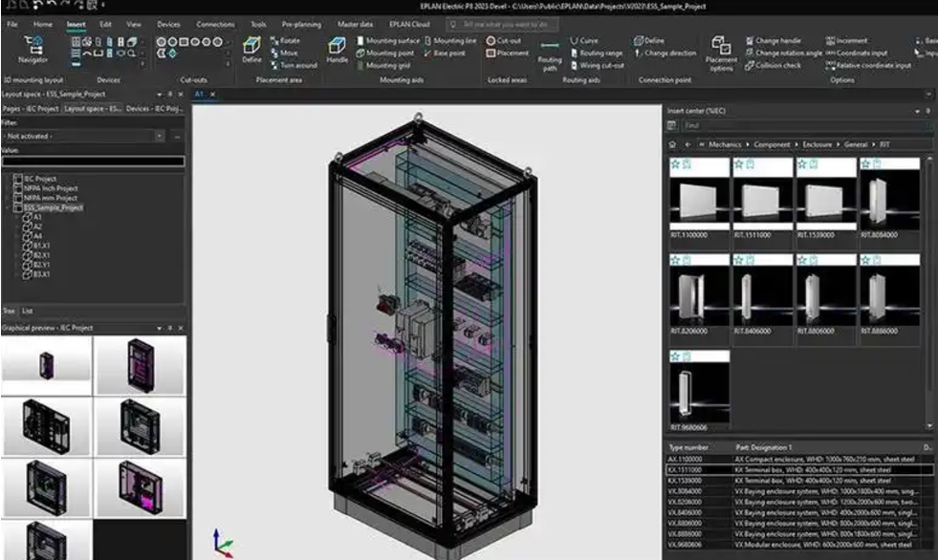Open the EPLAN Cloud ribbon tab
This screenshot has width=938, height=560.
(409, 25)
